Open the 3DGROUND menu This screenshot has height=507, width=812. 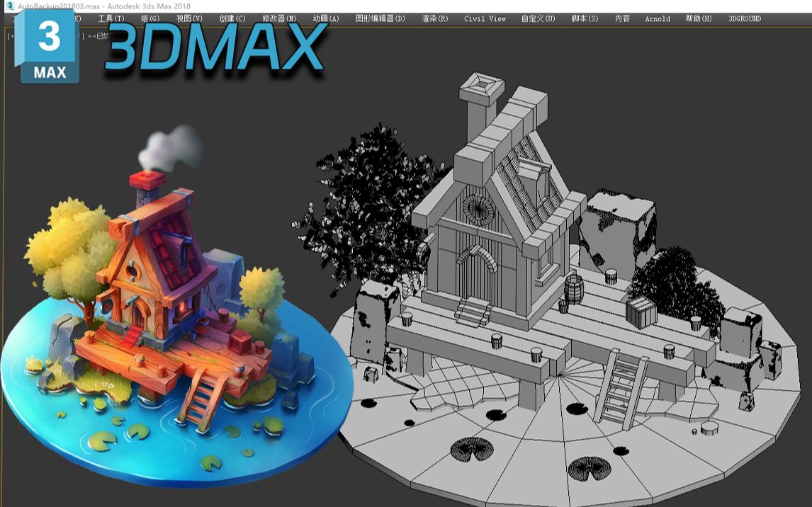coord(745,18)
